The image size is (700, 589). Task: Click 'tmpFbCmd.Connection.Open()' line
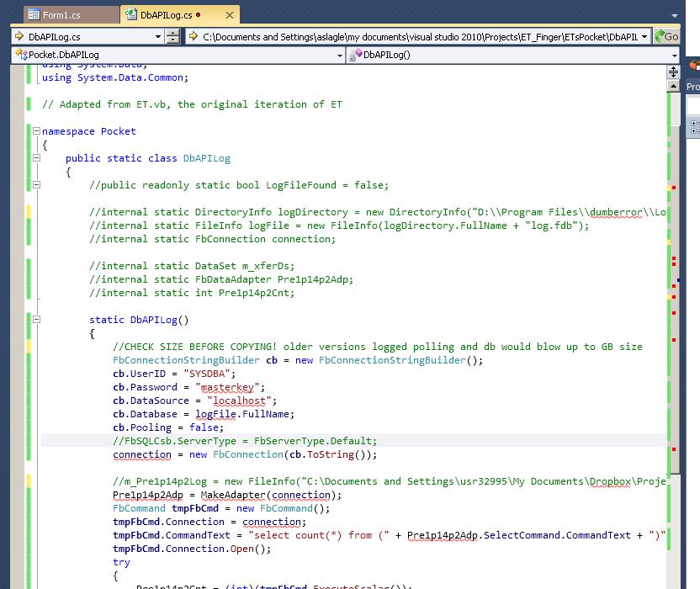(192, 549)
